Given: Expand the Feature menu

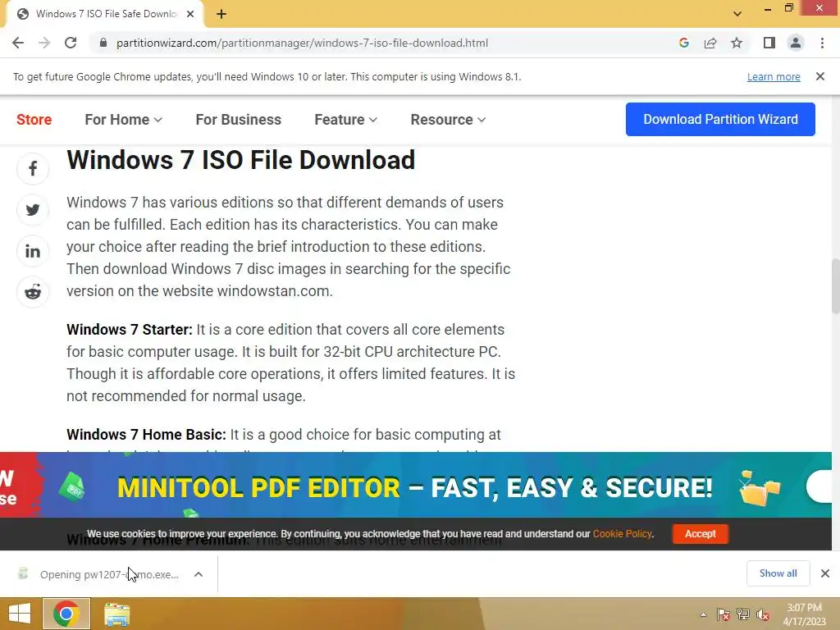Looking at the screenshot, I should pos(345,120).
